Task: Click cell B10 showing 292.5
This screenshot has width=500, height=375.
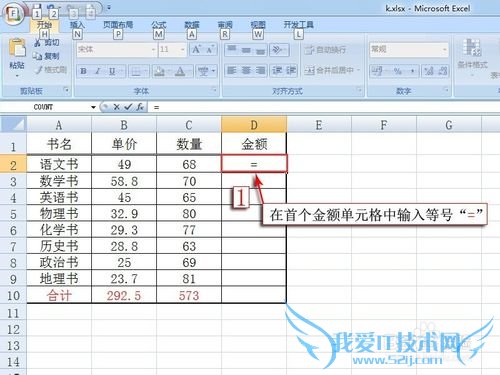Action: [124, 295]
